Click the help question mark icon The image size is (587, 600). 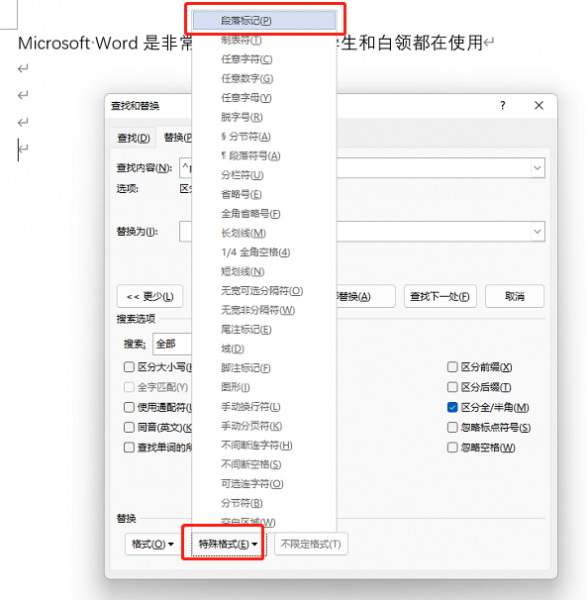pyautogui.click(x=502, y=105)
